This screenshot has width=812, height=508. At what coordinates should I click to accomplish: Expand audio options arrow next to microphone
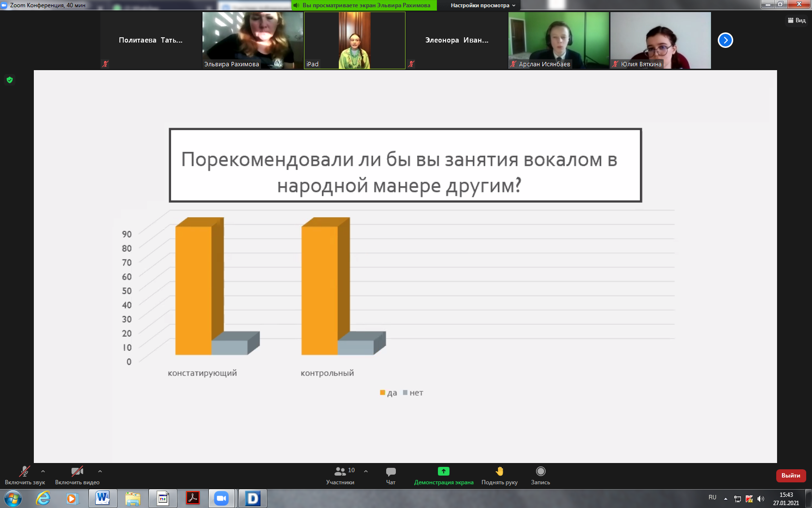(43, 471)
